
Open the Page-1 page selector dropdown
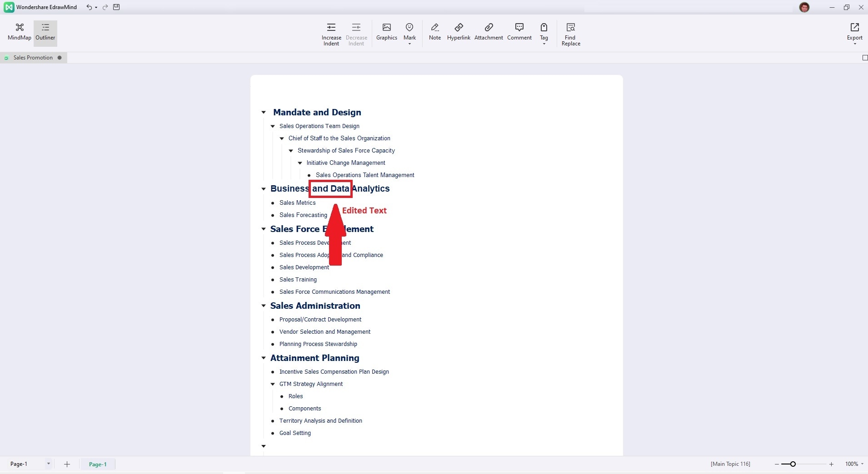(48, 464)
